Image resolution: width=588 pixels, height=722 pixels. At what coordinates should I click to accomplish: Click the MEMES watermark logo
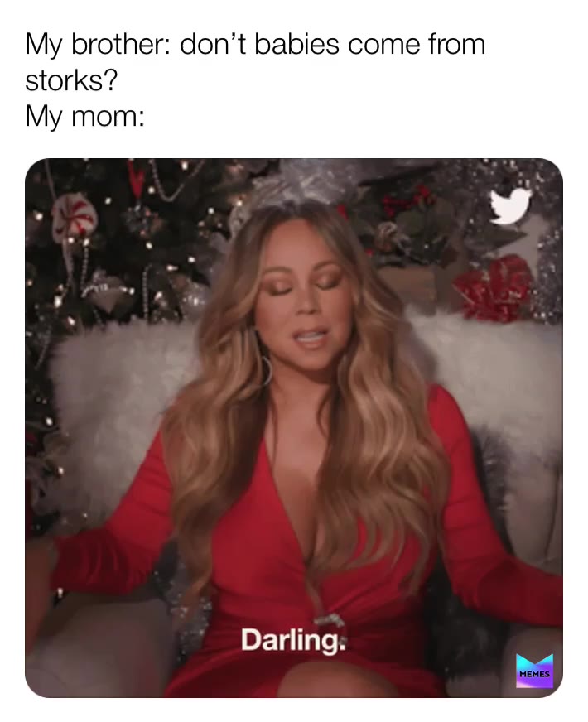534,671
